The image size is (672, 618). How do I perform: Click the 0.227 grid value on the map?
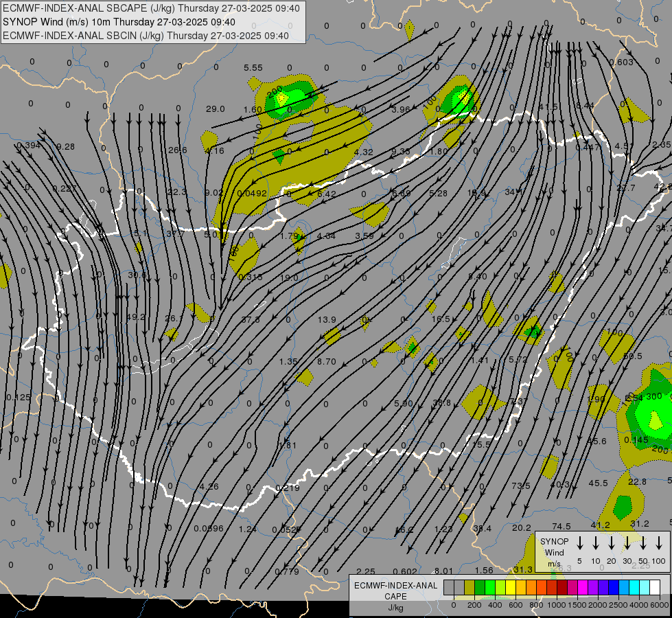pyautogui.click(x=65, y=189)
